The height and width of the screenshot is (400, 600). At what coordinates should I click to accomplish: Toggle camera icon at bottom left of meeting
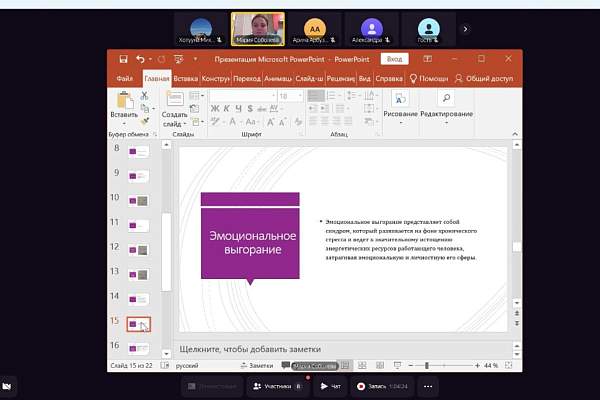[7, 386]
